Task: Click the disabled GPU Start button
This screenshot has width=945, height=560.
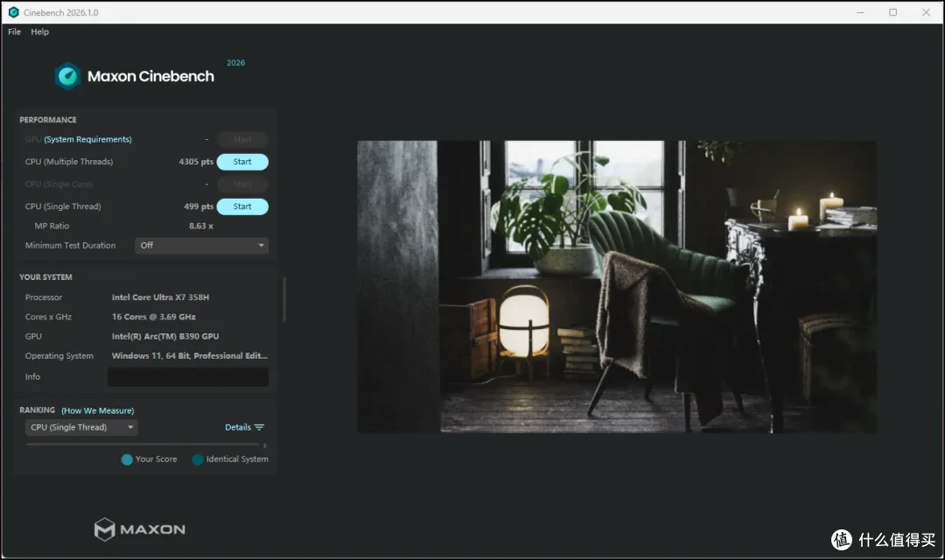Action: [x=242, y=139]
